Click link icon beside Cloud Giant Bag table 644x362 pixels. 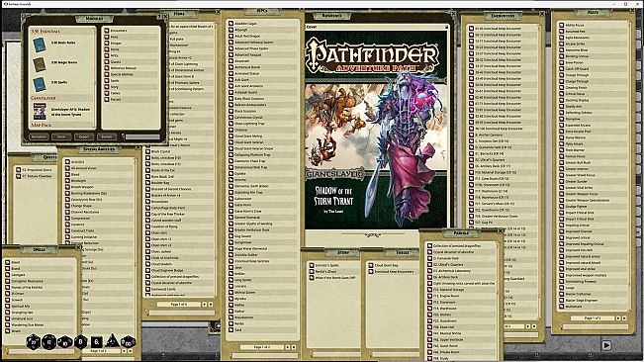tap(370, 265)
